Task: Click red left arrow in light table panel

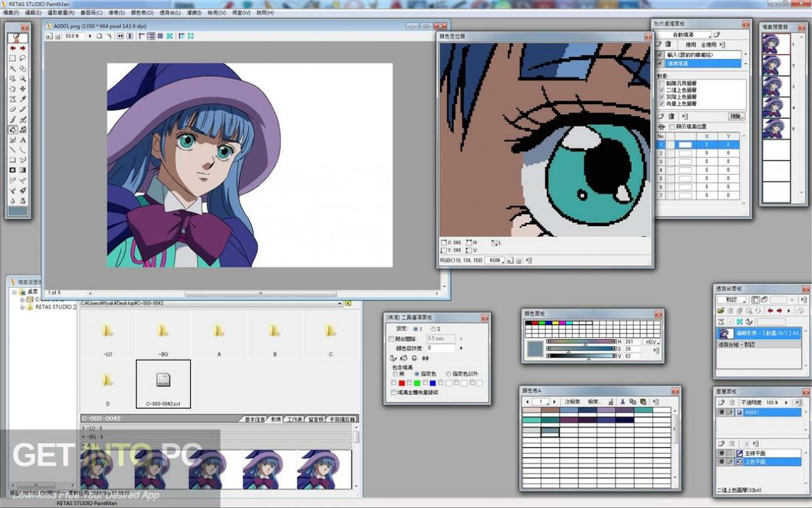Action: pyautogui.click(x=770, y=311)
